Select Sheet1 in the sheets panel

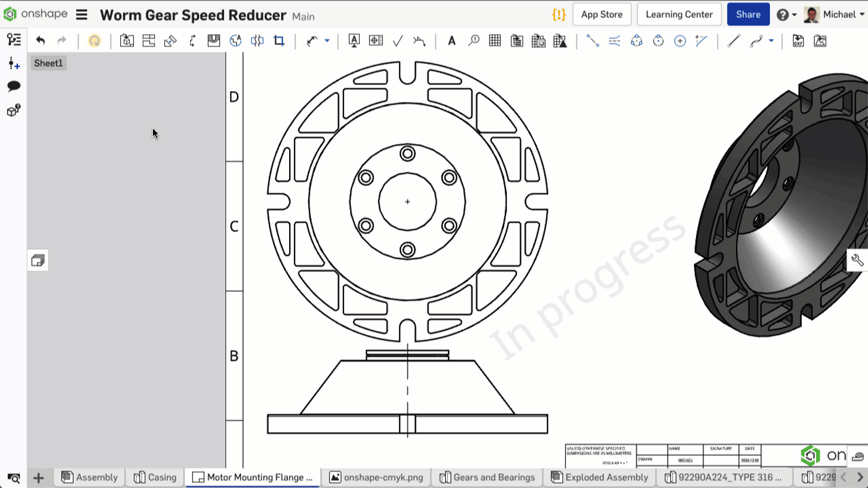pos(48,63)
